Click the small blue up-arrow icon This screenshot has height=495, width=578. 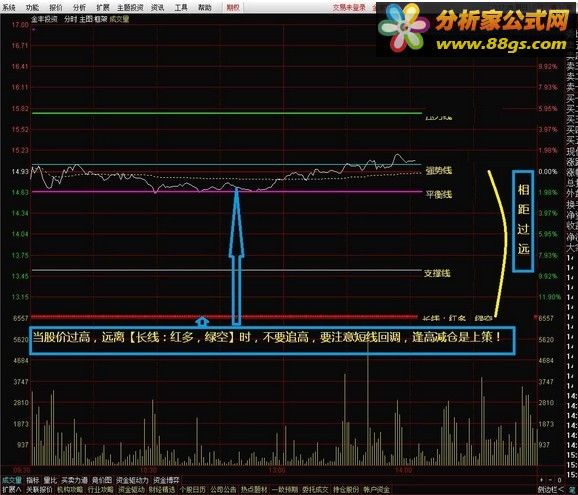pyautogui.click(x=202, y=322)
